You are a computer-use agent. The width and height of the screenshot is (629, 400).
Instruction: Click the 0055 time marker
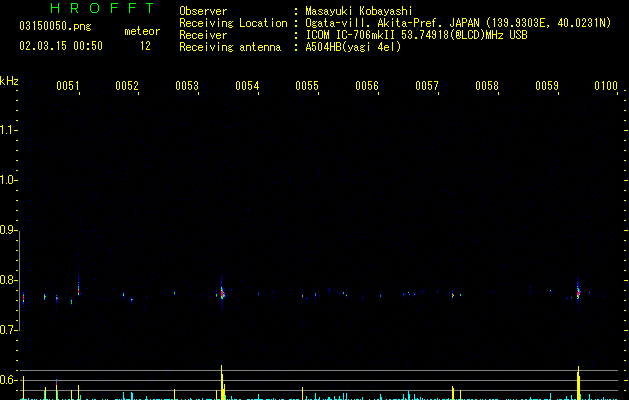[x=307, y=86]
